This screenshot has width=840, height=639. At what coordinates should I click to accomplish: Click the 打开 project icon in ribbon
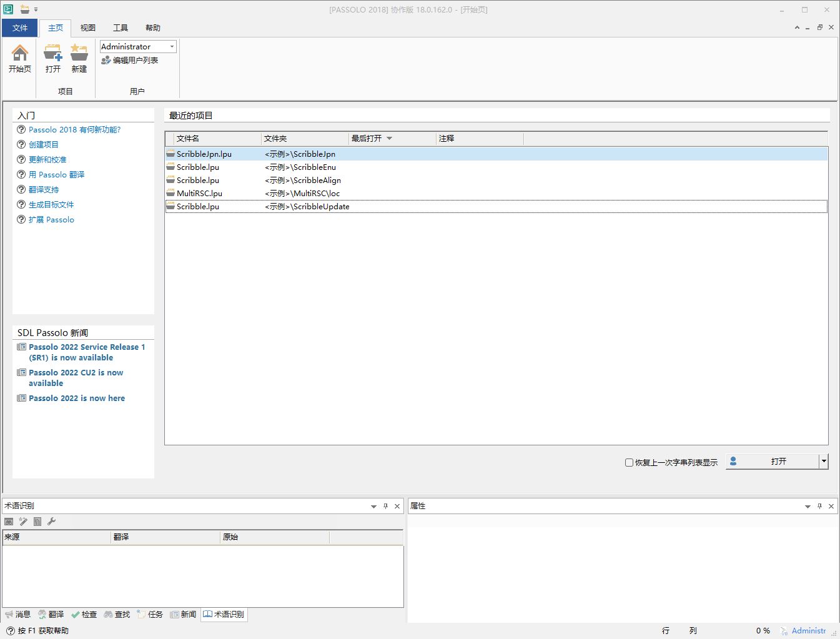(53, 53)
